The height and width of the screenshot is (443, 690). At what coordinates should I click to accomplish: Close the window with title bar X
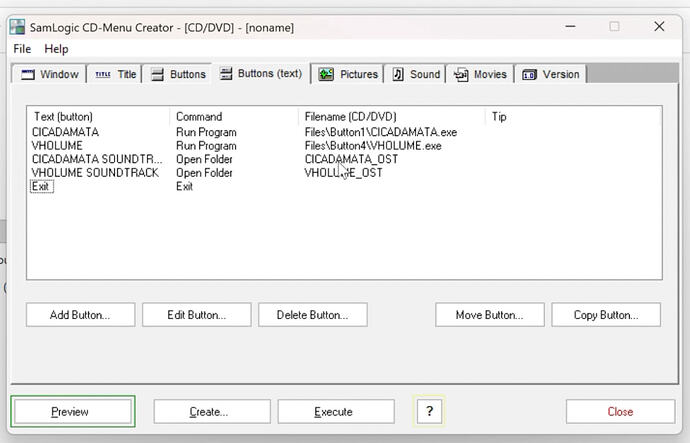click(x=659, y=26)
